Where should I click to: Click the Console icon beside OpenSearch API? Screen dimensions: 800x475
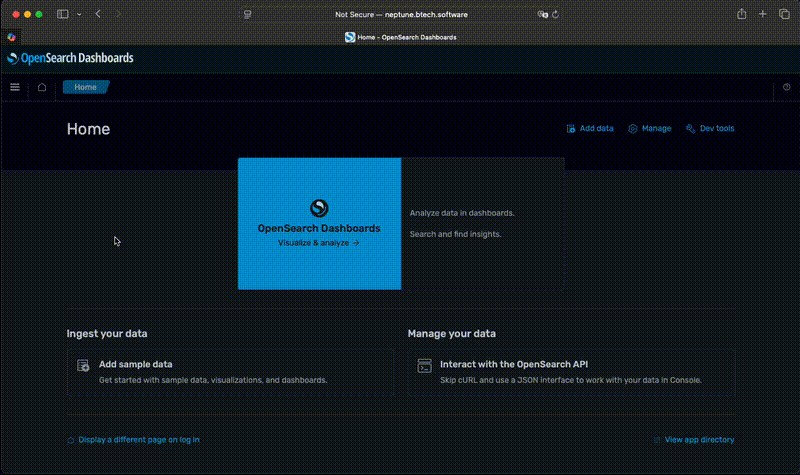point(424,365)
